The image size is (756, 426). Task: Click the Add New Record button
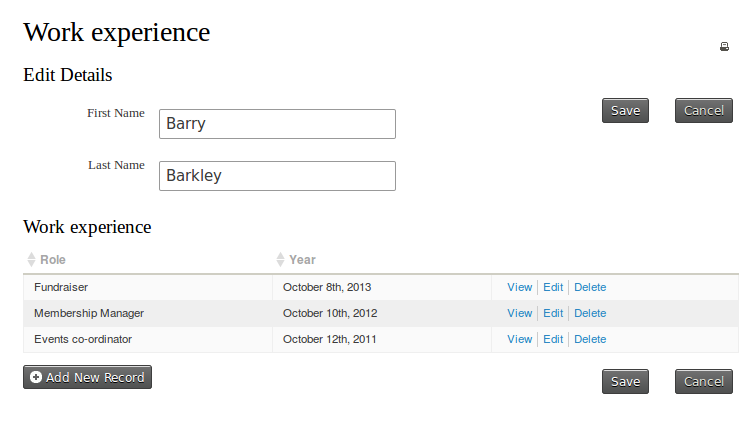[x=87, y=378]
